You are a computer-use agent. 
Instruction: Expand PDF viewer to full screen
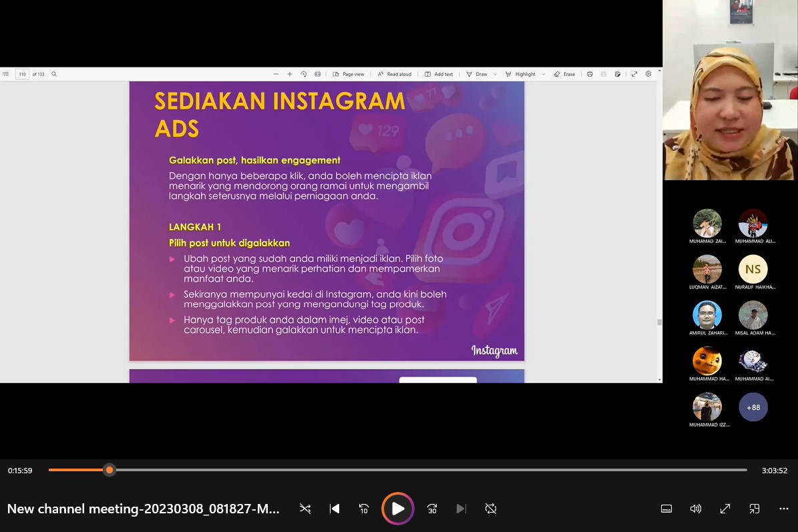tap(634, 74)
